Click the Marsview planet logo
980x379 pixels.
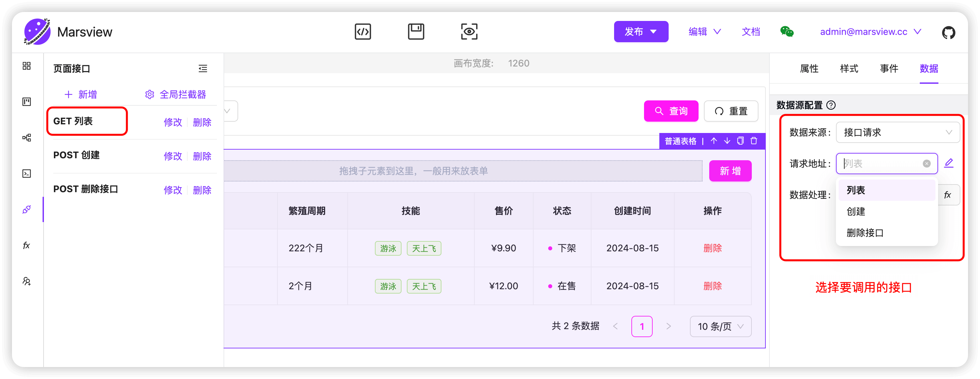[x=37, y=32]
